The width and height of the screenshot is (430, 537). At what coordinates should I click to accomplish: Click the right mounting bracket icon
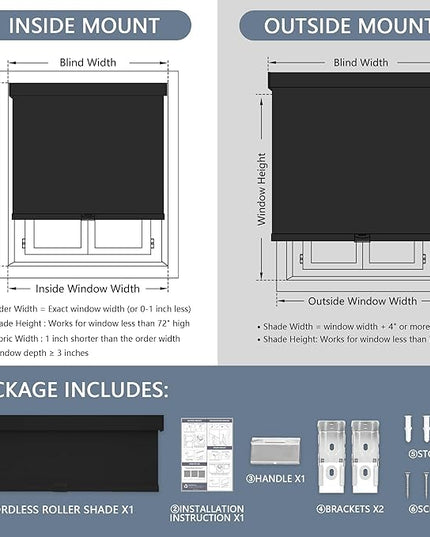tap(365, 457)
